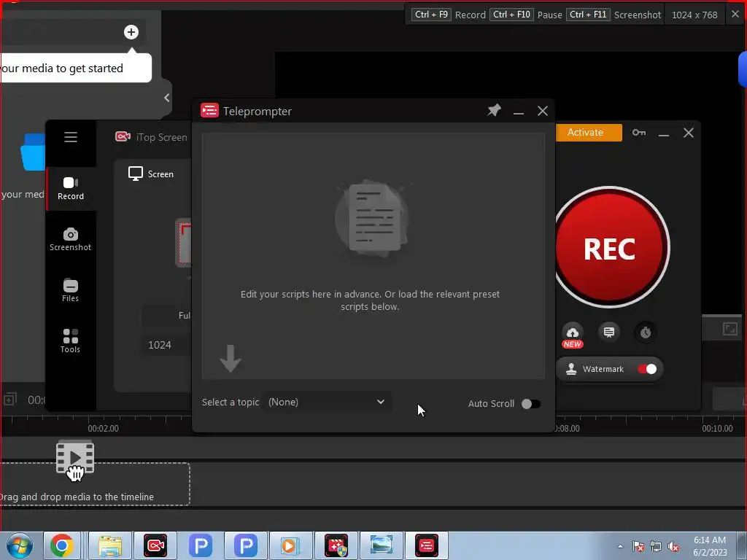Viewport: 747px width, 560px height.
Task: Expand the Select a topic dropdown
Action: 327,402
